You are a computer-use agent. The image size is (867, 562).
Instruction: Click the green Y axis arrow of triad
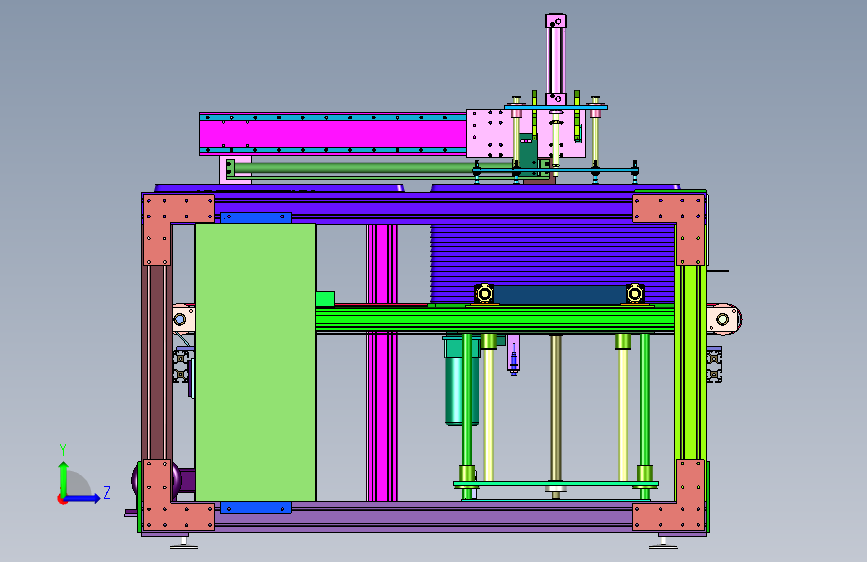(x=64, y=479)
